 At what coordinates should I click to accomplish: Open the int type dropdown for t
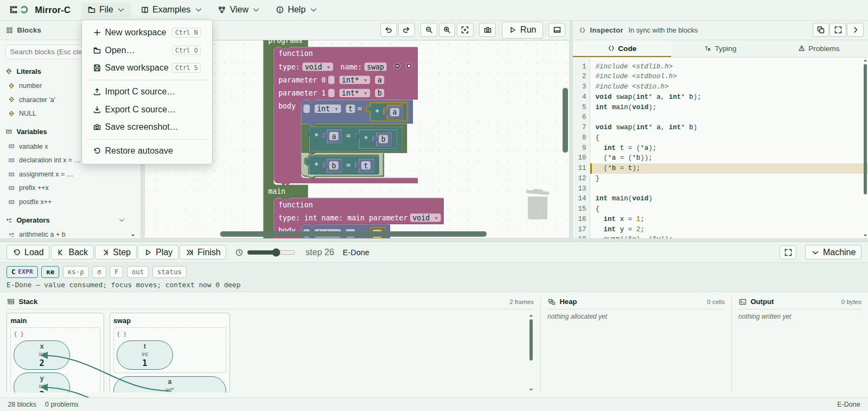328,109
